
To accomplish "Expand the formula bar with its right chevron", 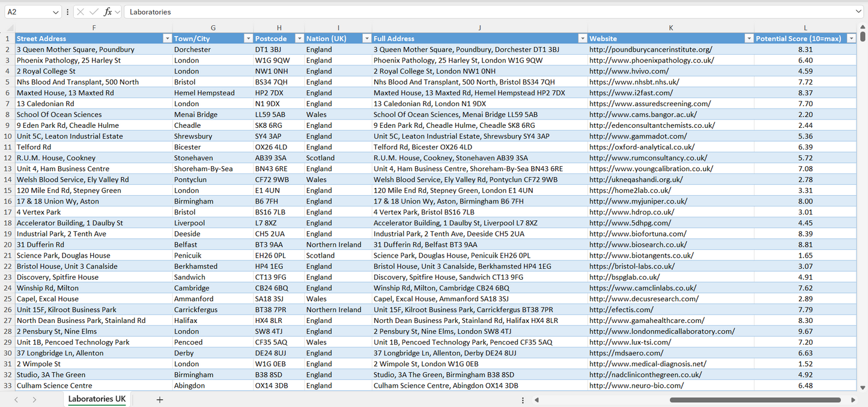I will tap(859, 11).
